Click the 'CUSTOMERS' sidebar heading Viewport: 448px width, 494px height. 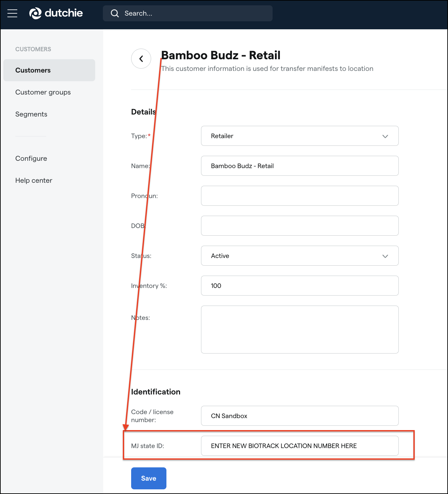[x=33, y=49]
